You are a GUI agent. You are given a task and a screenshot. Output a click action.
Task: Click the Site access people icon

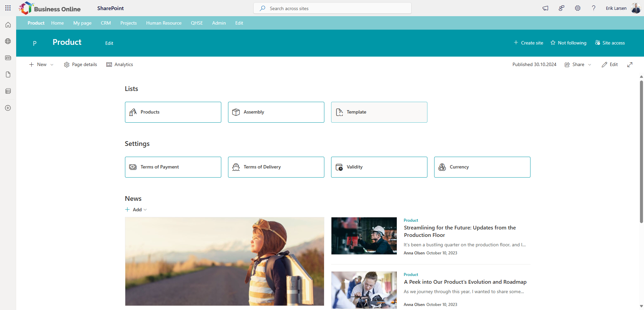coord(598,43)
